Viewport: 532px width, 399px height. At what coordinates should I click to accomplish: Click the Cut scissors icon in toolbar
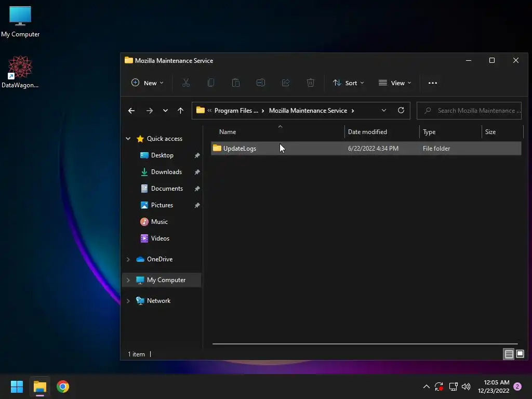186,83
